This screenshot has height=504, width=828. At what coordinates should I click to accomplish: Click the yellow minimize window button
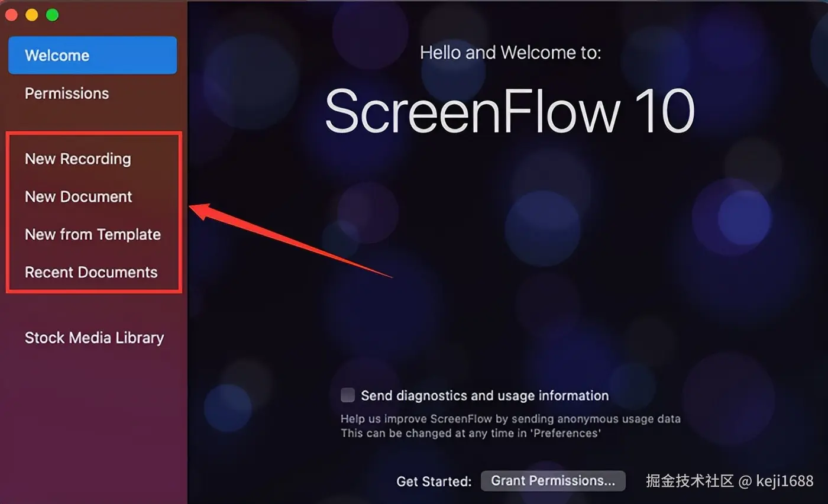pos(31,15)
